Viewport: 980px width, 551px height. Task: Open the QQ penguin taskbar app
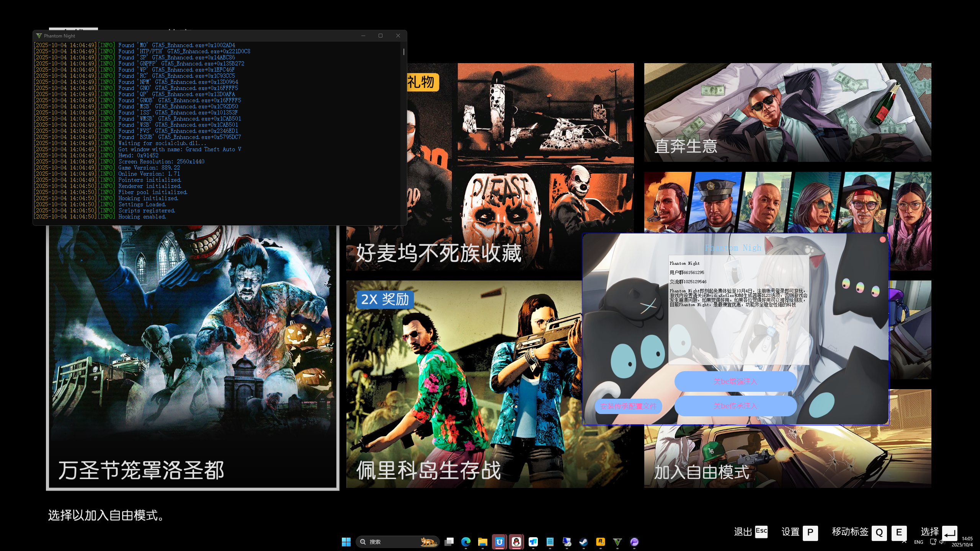516,542
